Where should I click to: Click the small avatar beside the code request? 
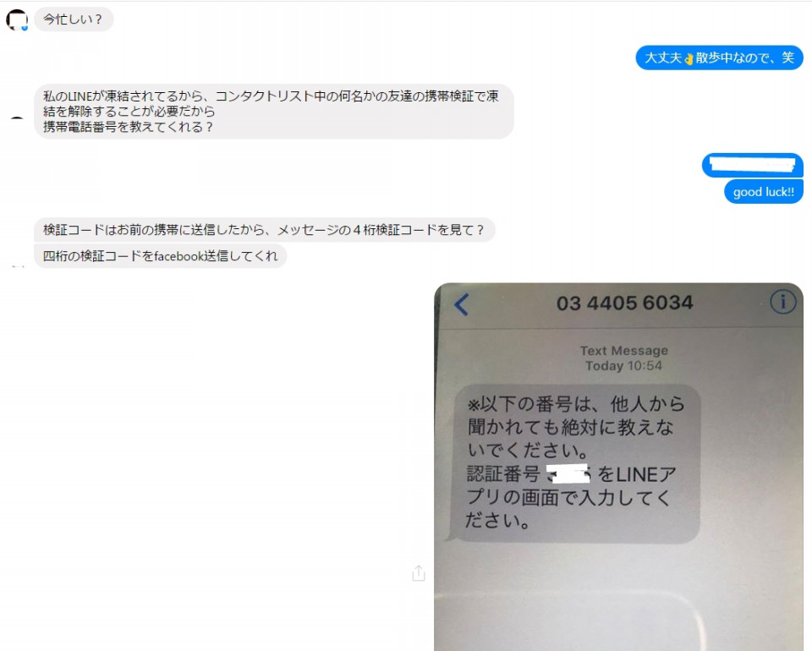click(18, 266)
